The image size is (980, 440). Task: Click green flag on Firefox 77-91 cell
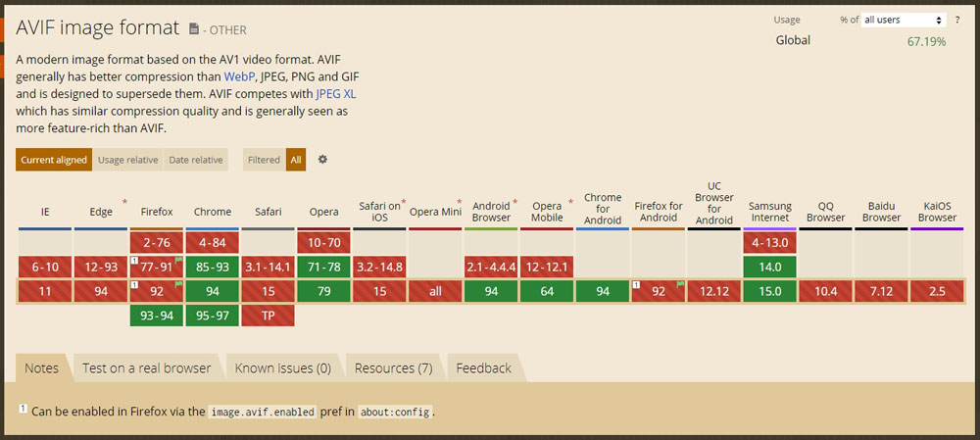178,260
